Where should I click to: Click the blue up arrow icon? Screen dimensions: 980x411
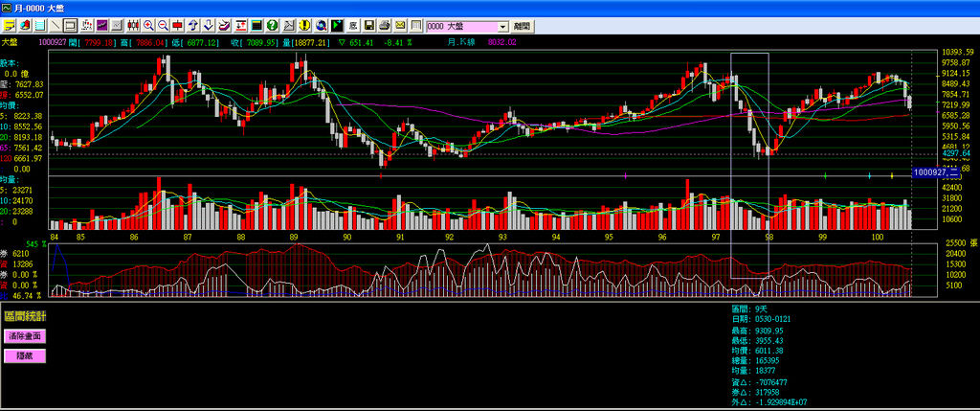193,26
